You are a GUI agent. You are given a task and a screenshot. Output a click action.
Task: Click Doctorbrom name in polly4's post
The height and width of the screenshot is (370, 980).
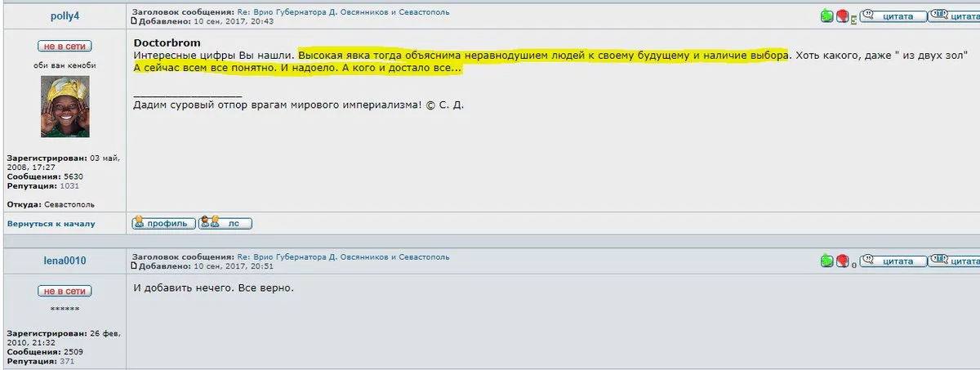click(x=167, y=42)
